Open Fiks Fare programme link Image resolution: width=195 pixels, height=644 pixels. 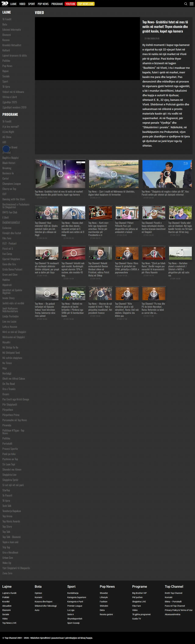point(7,238)
